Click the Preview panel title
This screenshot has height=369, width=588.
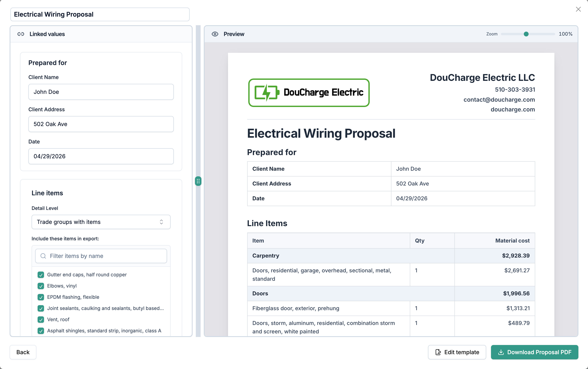[234, 34]
